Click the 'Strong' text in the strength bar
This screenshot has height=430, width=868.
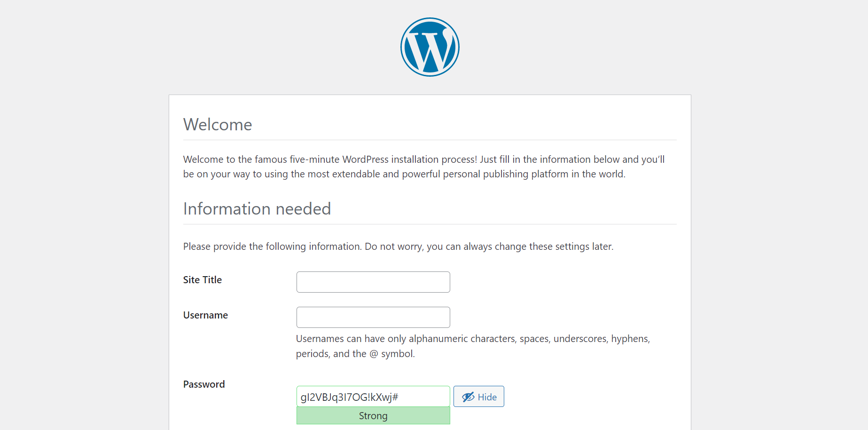click(373, 416)
